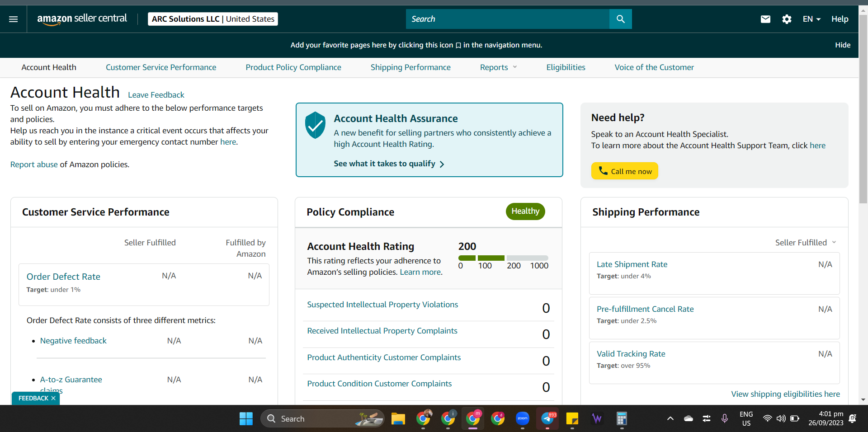868x432 pixels.
Task: Click the Call me now button
Action: (x=625, y=171)
